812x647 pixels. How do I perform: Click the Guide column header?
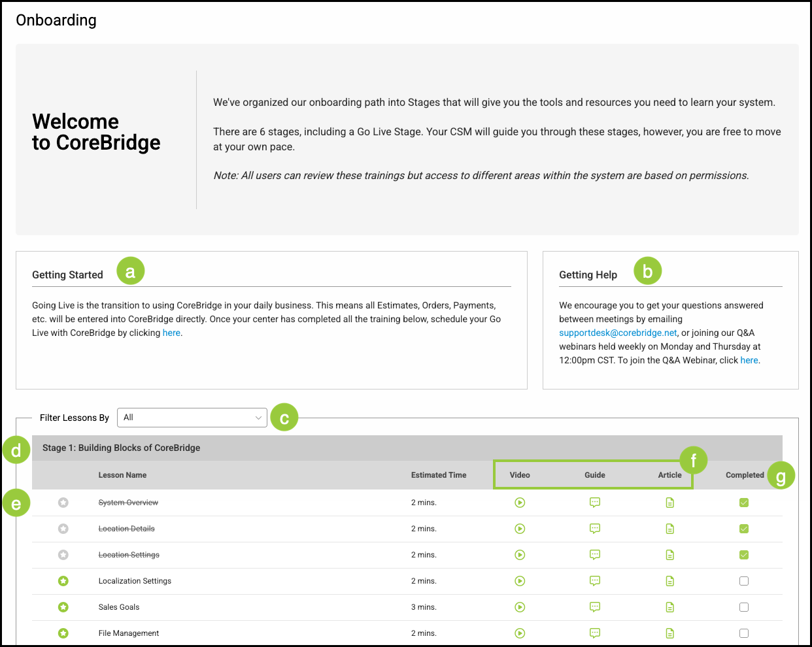point(595,475)
